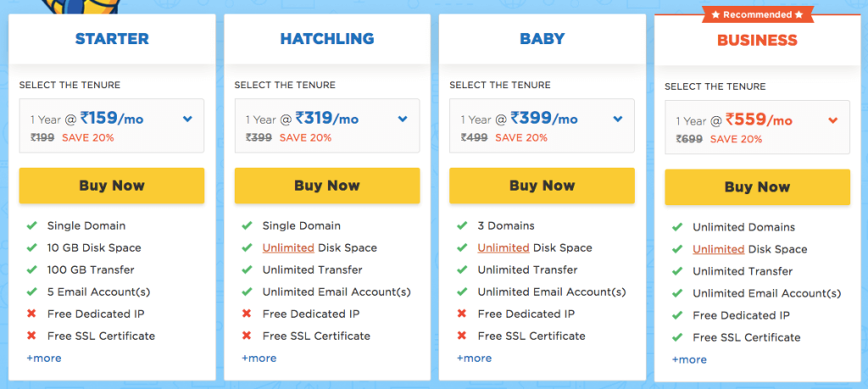
Task: Click the red cross beside Hatchling Free Dedicated IP
Action: pyautogui.click(x=247, y=314)
